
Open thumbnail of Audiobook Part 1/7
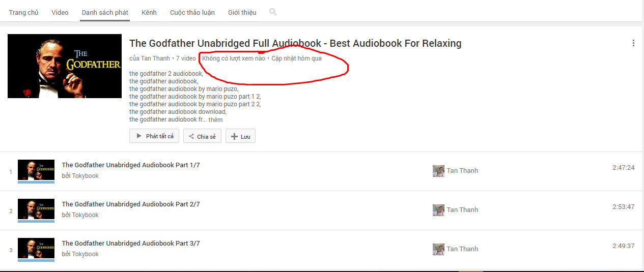click(36, 171)
